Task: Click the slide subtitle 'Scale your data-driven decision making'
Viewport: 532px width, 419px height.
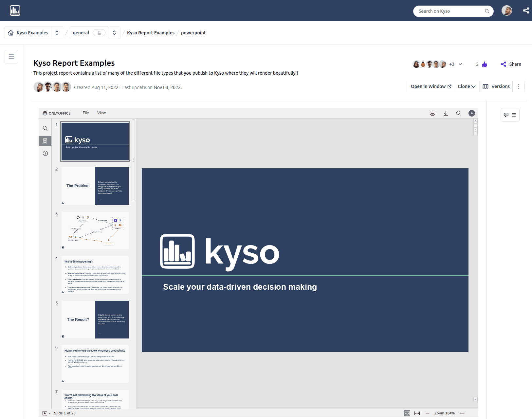Action: pyautogui.click(x=240, y=287)
